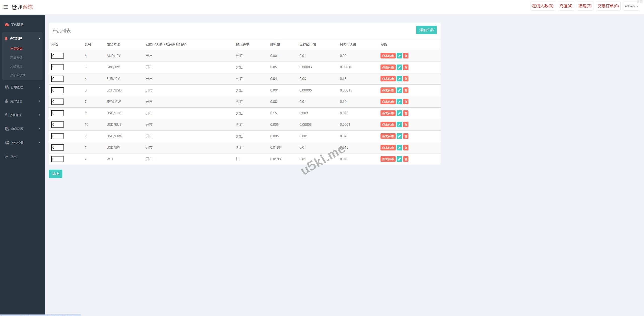The image size is (644, 316).
Task: Open 风控管理 submenu item
Action: tap(16, 66)
